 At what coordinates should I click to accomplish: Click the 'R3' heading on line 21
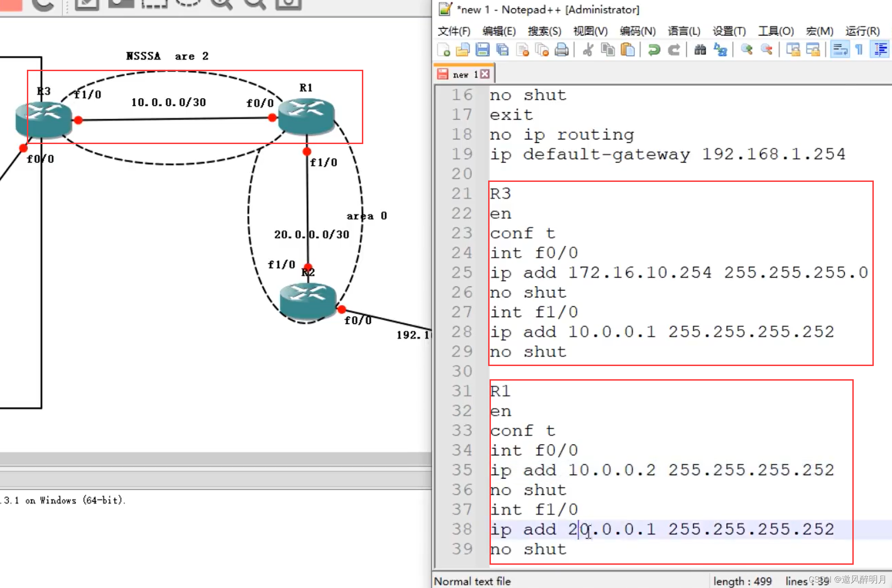(500, 194)
